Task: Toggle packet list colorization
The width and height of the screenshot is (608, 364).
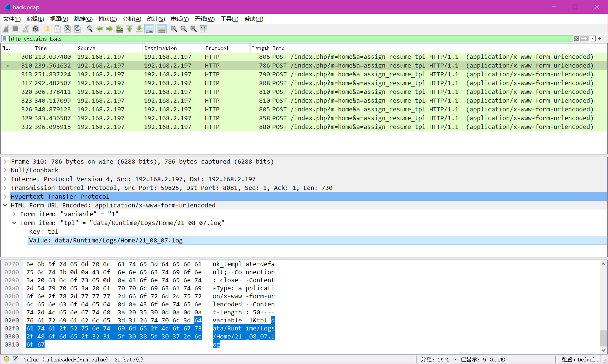Action: coord(161,29)
